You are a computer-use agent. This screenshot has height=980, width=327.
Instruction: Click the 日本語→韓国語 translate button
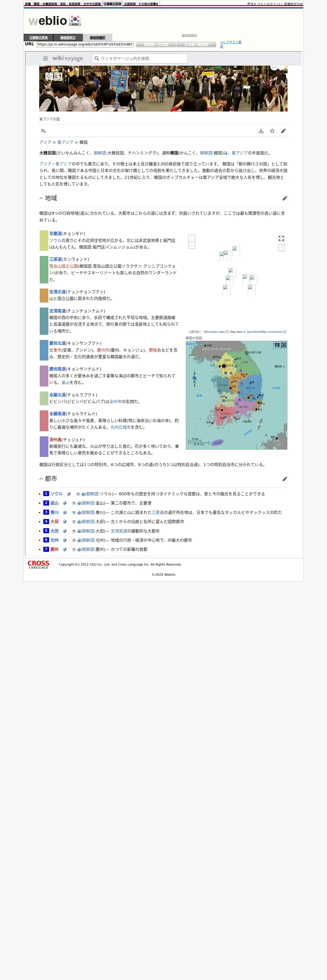[196, 45]
